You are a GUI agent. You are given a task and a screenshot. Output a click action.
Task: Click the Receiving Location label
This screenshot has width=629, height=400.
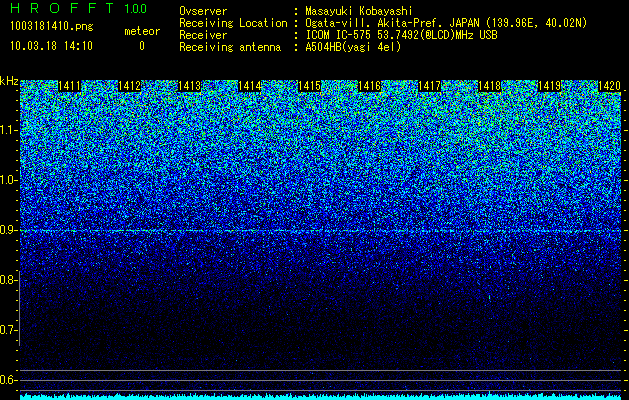pyautogui.click(x=233, y=23)
